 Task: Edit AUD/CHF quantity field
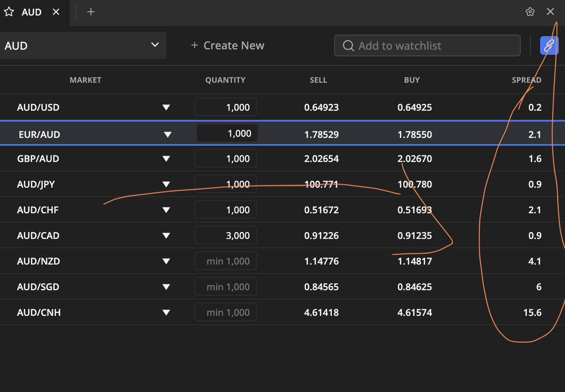tap(226, 209)
